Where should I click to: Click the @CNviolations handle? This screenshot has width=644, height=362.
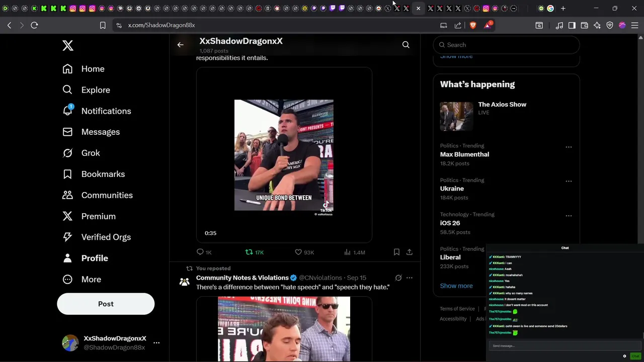click(320, 278)
